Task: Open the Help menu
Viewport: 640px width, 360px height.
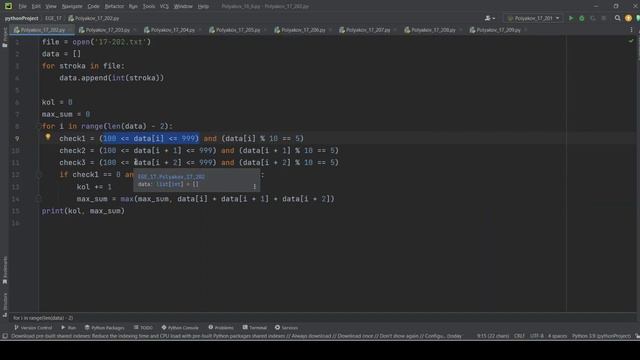Action: pyautogui.click(x=203, y=7)
